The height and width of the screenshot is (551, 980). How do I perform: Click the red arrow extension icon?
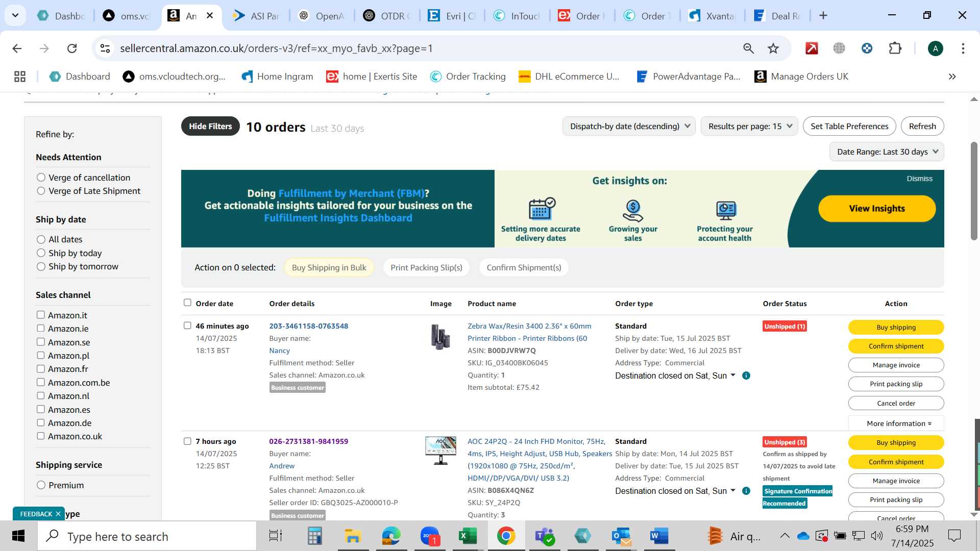812,48
